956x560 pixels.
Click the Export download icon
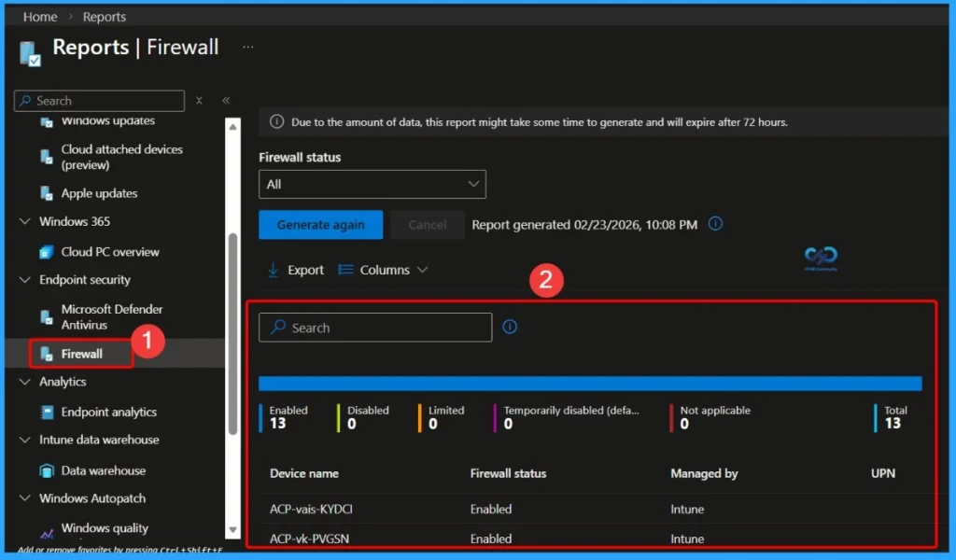[274, 269]
